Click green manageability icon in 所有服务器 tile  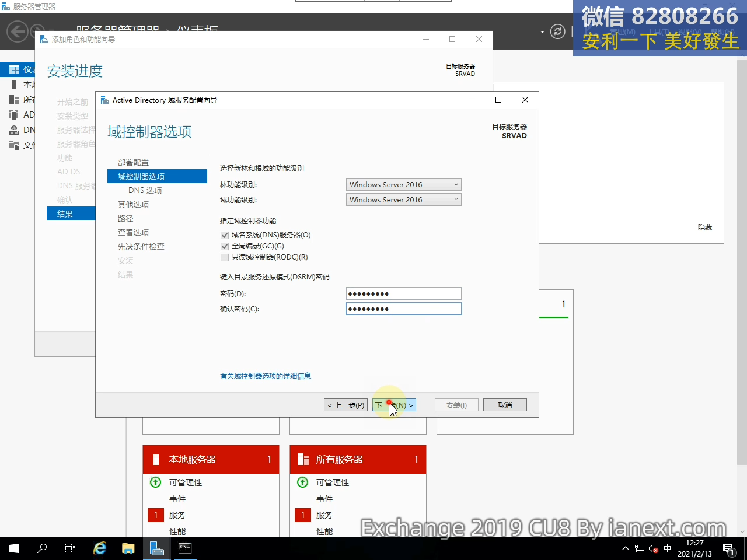pos(303,482)
